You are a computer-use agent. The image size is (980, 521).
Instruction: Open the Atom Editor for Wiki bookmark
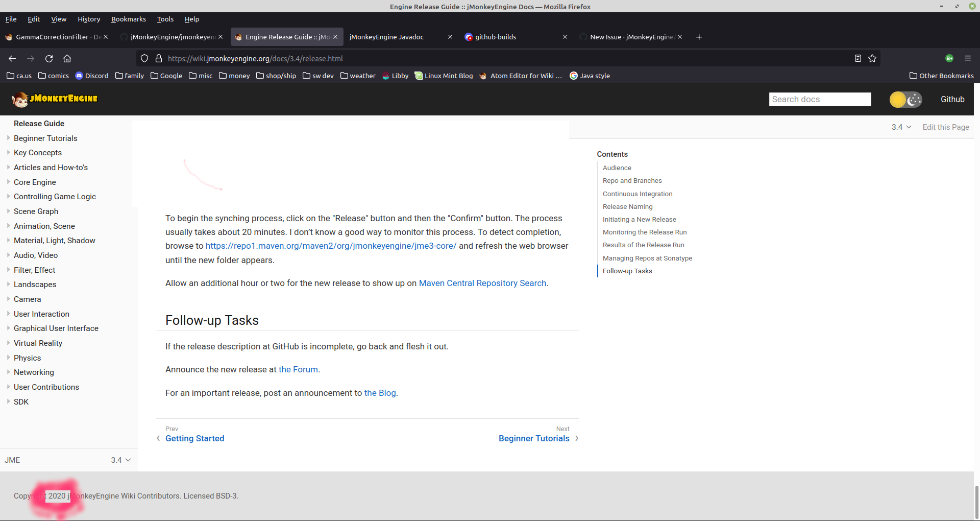[521, 76]
